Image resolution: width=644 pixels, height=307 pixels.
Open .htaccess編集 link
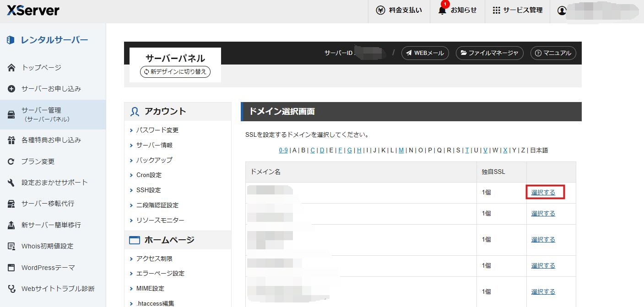[155, 303]
